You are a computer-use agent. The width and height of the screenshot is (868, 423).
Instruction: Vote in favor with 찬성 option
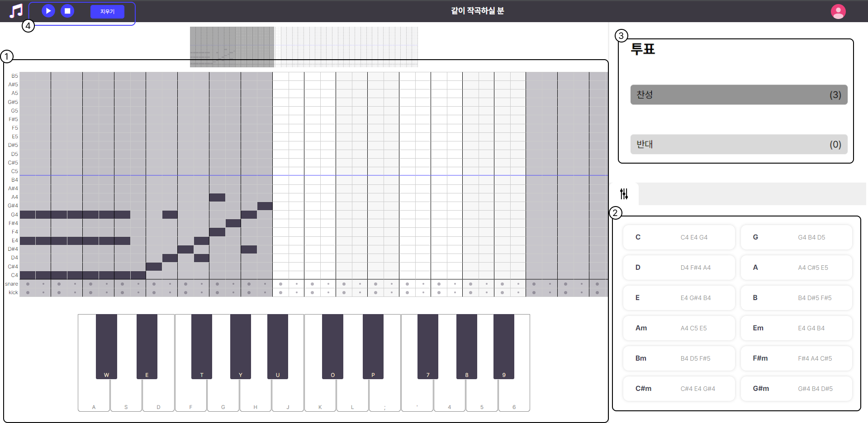739,95
